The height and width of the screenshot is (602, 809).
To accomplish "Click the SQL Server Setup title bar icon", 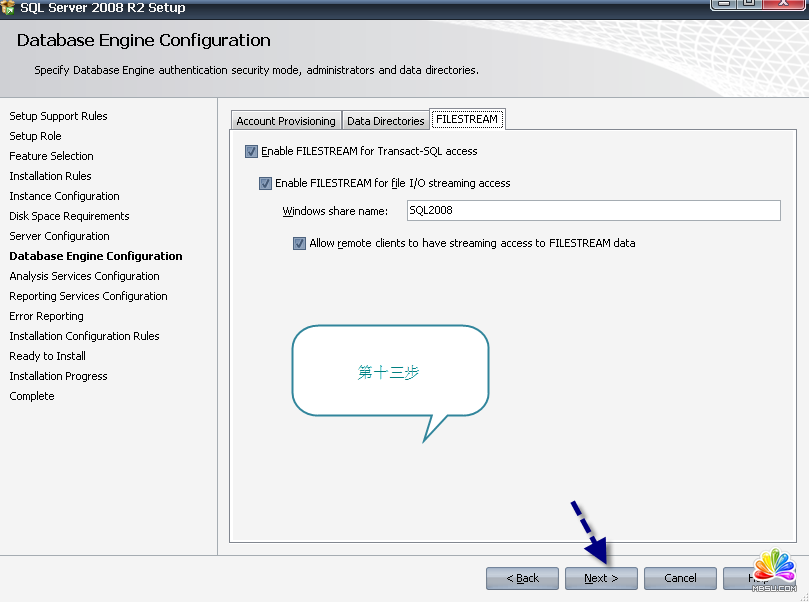I will tap(9, 7).
